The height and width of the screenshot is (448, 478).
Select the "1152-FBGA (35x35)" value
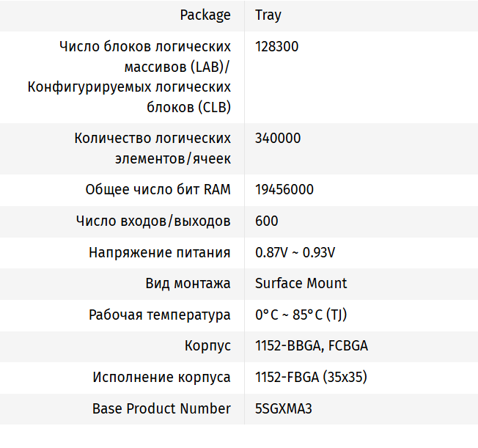click(x=311, y=378)
